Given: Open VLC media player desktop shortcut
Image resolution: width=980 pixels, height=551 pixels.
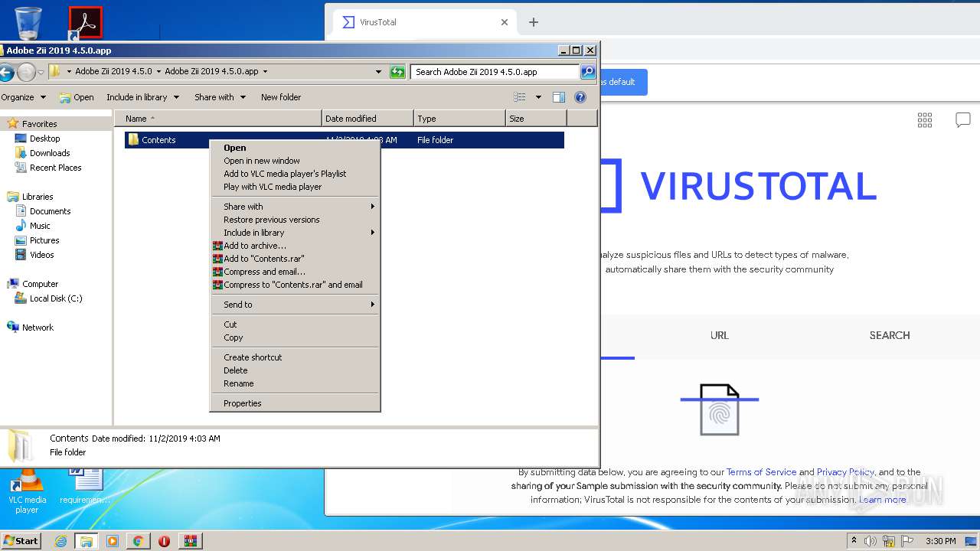Looking at the screenshot, I should (27, 491).
